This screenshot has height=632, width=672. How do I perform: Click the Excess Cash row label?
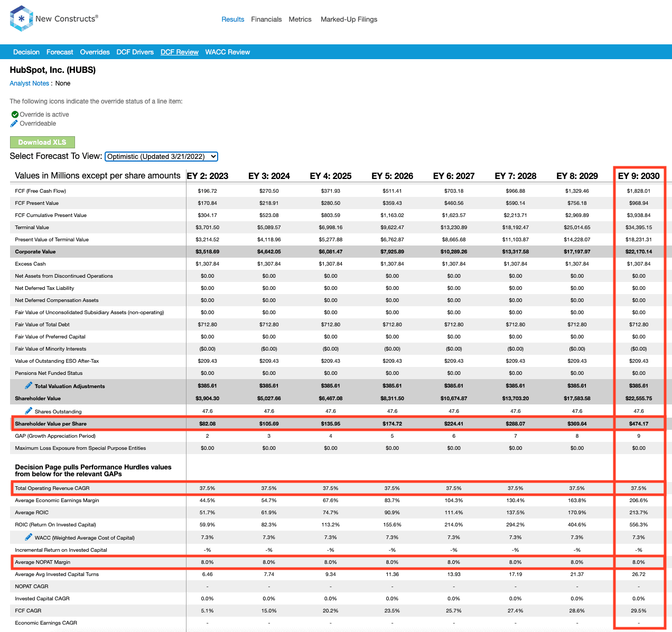click(30, 264)
